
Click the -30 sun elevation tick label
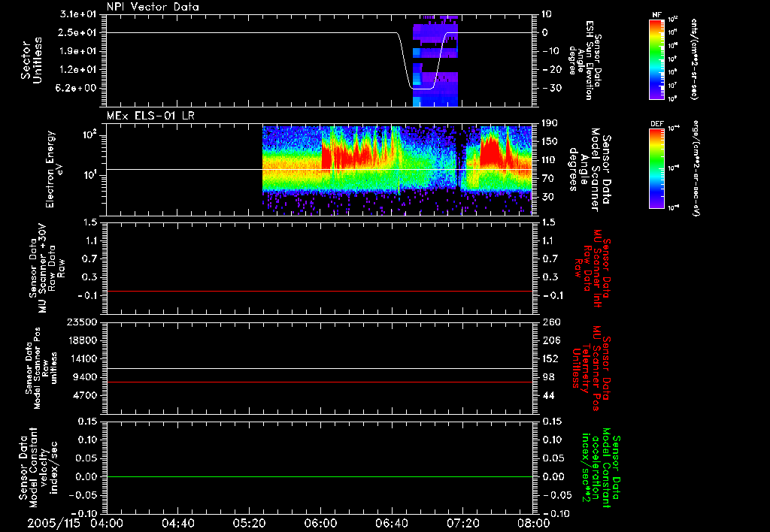[x=551, y=89]
